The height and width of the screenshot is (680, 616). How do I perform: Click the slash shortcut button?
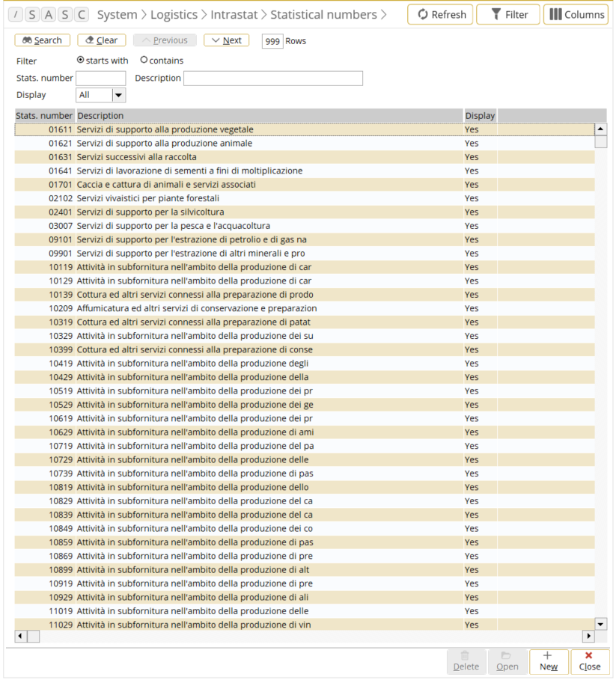coord(16,15)
